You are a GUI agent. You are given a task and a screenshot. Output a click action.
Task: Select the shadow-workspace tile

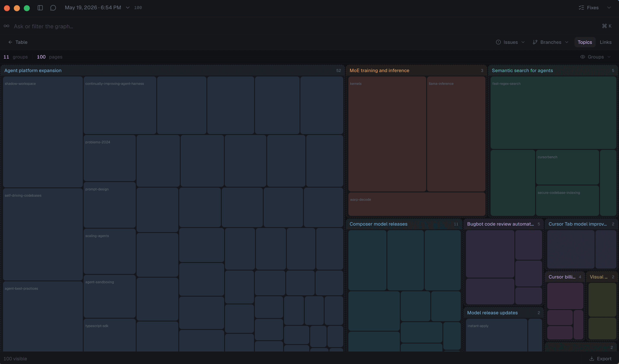[43, 132]
